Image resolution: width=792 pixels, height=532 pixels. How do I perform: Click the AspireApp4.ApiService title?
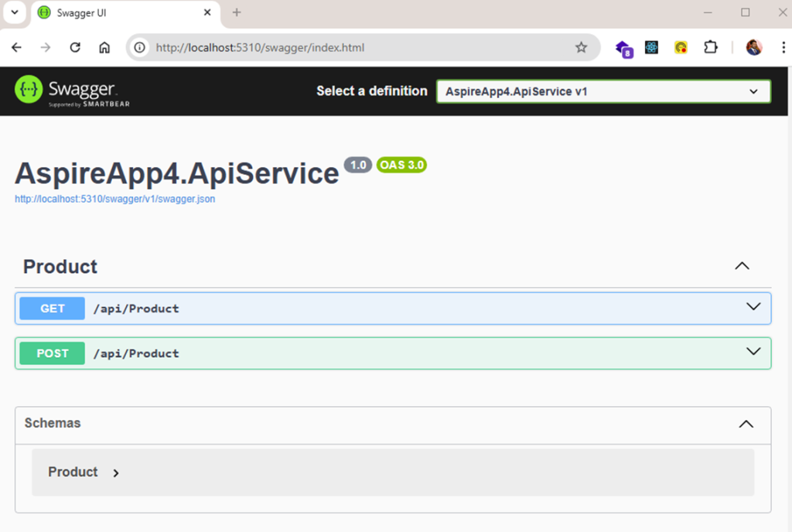[177, 174]
